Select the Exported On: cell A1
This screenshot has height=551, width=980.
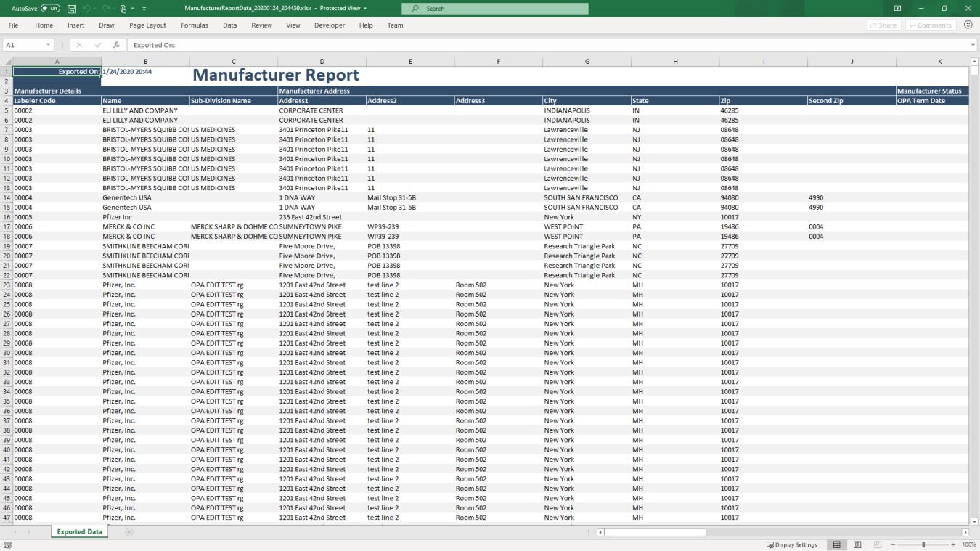(57, 72)
